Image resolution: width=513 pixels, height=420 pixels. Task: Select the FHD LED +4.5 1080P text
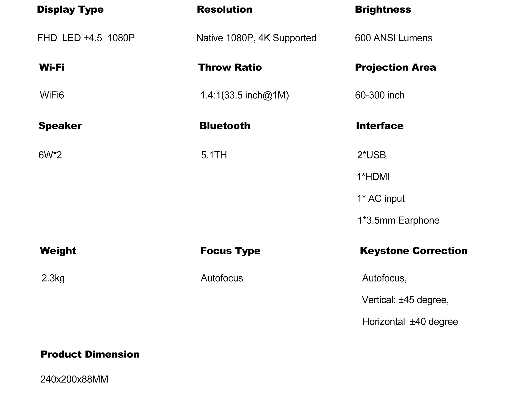click(x=86, y=38)
